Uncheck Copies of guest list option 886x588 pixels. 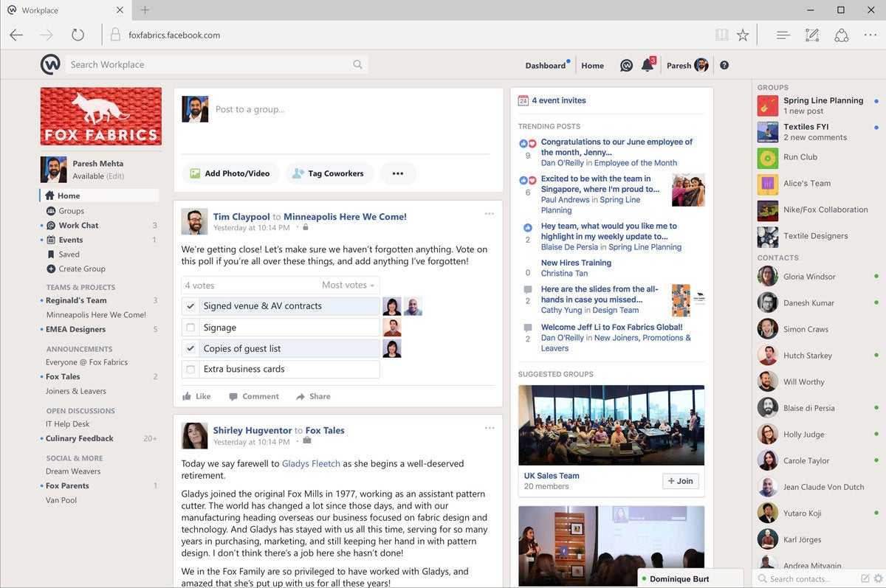pos(190,349)
